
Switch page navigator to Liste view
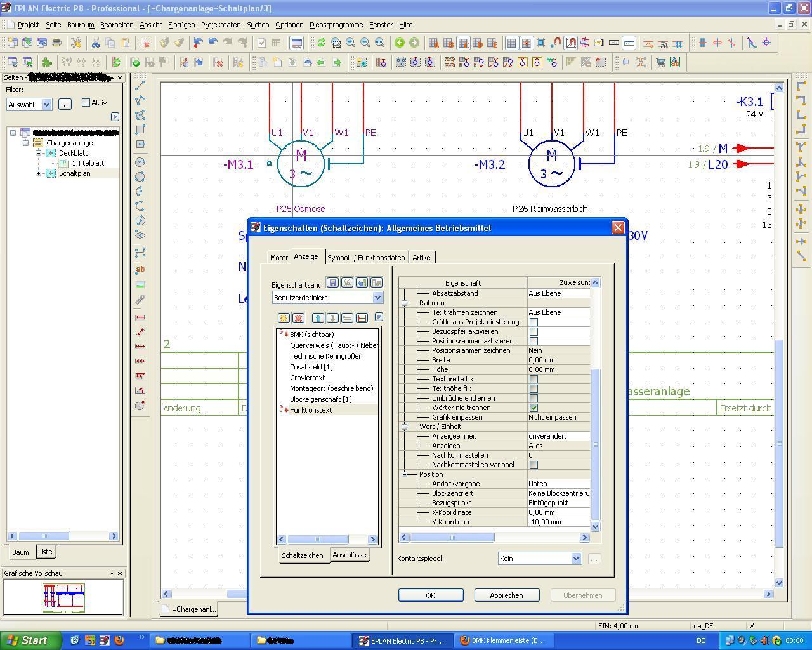coord(45,552)
